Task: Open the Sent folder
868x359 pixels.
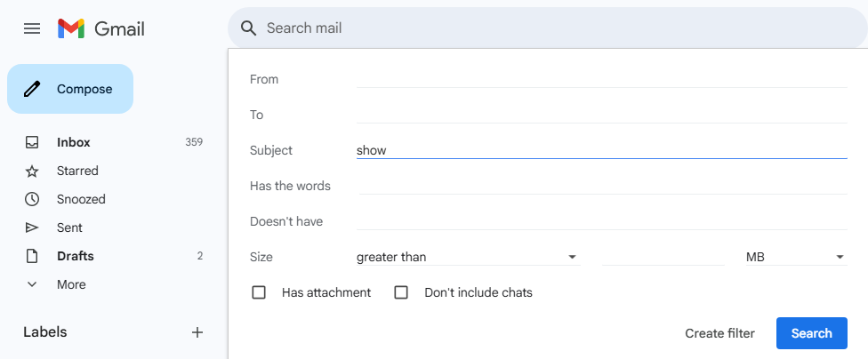Action: point(71,227)
